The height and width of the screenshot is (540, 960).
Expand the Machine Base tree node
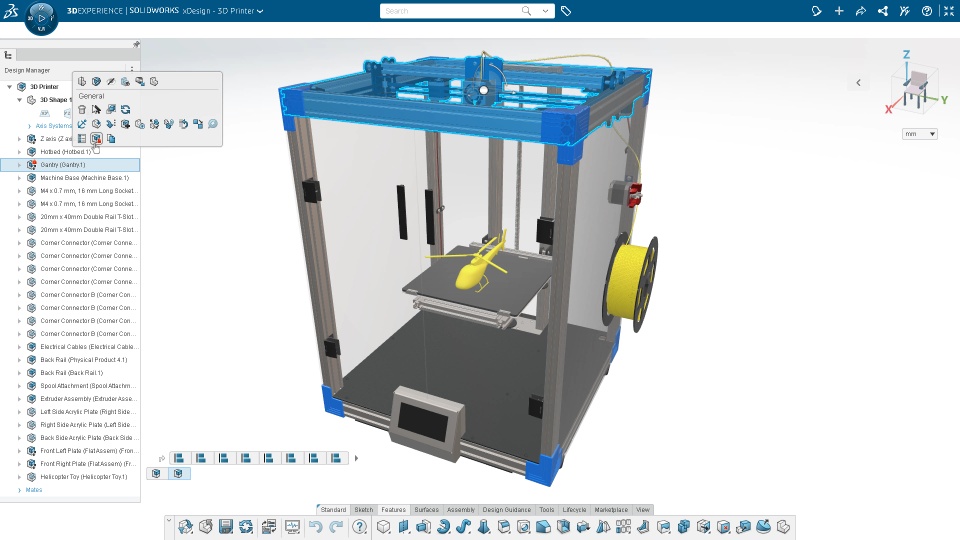tap(19, 178)
